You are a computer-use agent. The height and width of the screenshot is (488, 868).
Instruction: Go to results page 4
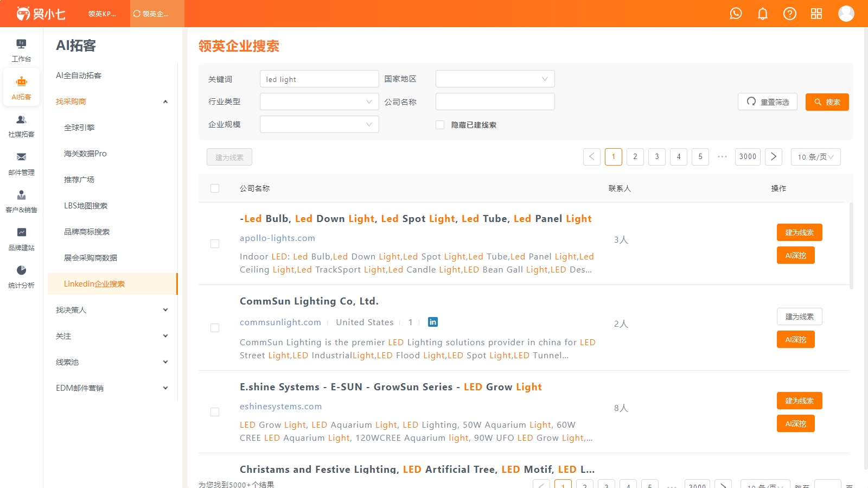coord(679,157)
